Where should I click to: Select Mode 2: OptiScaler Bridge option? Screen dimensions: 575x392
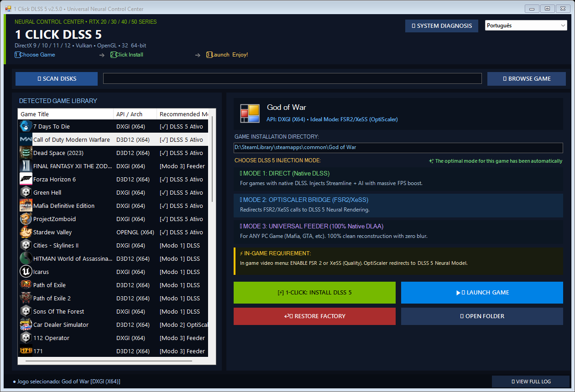(x=398, y=205)
